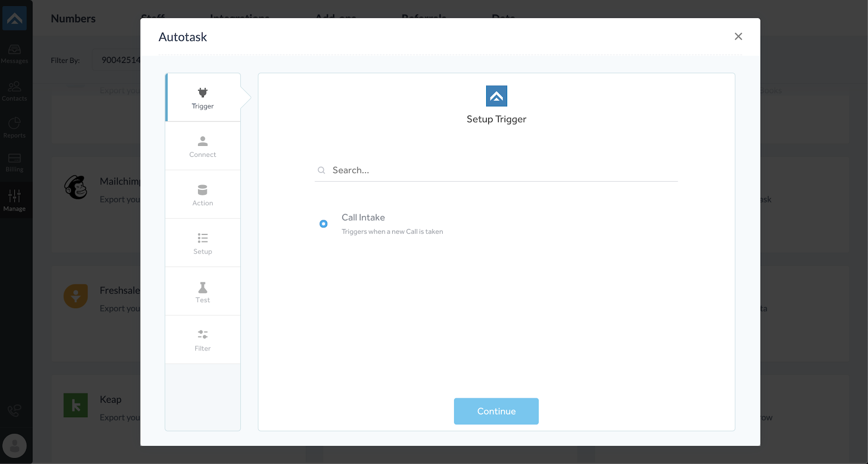Click the Continue button
Image resolution: width=868 pixels, height=464 pixels.
pyautogui.click(x=496, y=411)
